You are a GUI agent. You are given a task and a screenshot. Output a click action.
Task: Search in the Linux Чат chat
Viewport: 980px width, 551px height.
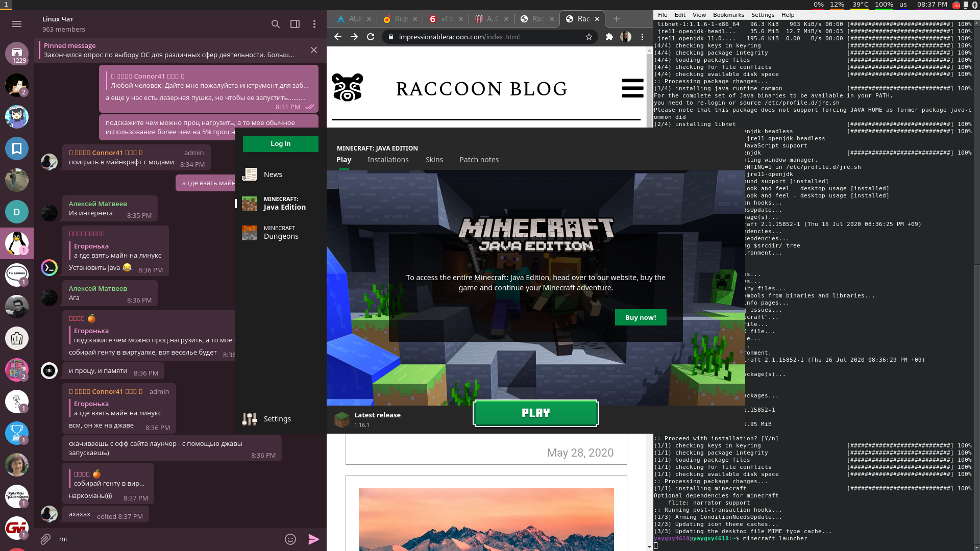pos(275,24)
